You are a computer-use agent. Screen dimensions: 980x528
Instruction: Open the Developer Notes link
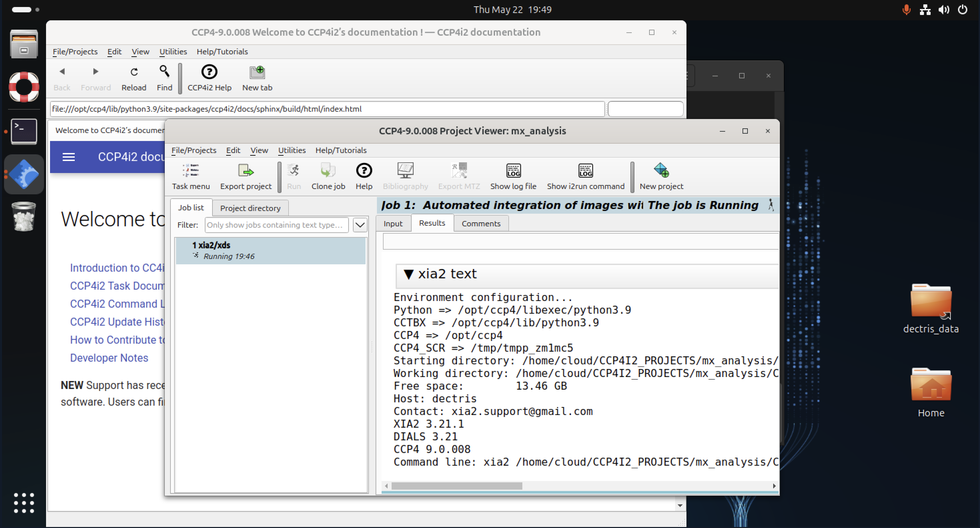pos(109,358)
